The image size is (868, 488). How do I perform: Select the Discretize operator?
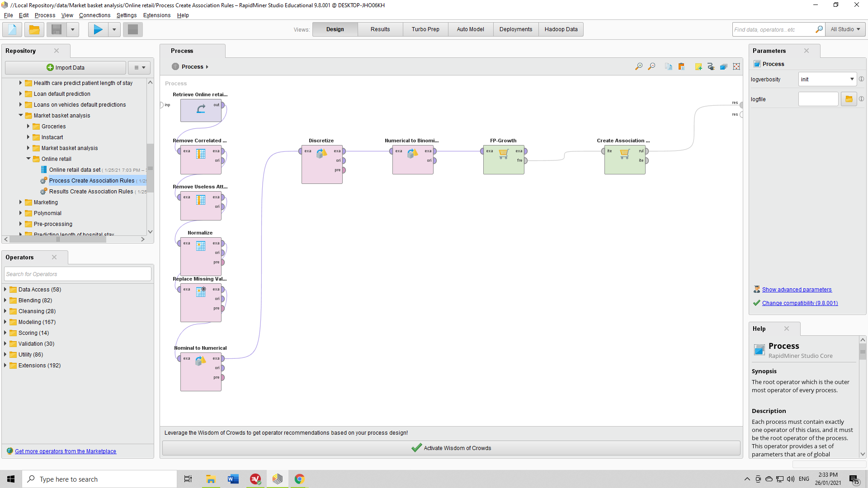(x=322, y=164)
